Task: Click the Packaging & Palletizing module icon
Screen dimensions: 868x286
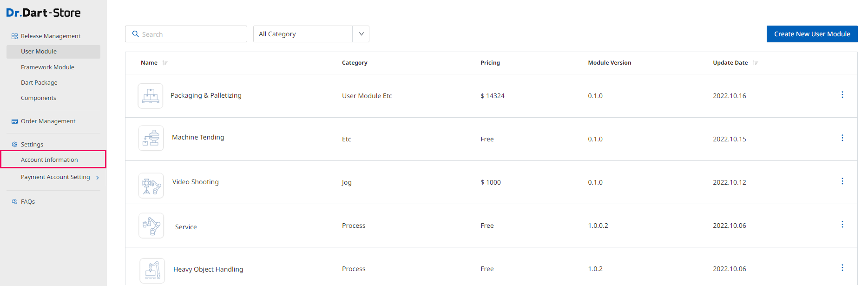Action: [151, 96]
